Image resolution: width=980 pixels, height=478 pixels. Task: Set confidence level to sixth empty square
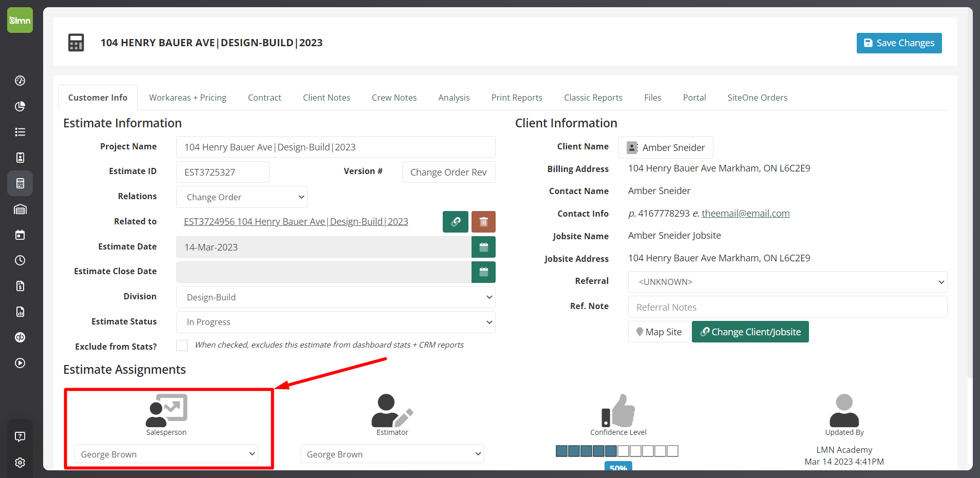tap(624, 451)
